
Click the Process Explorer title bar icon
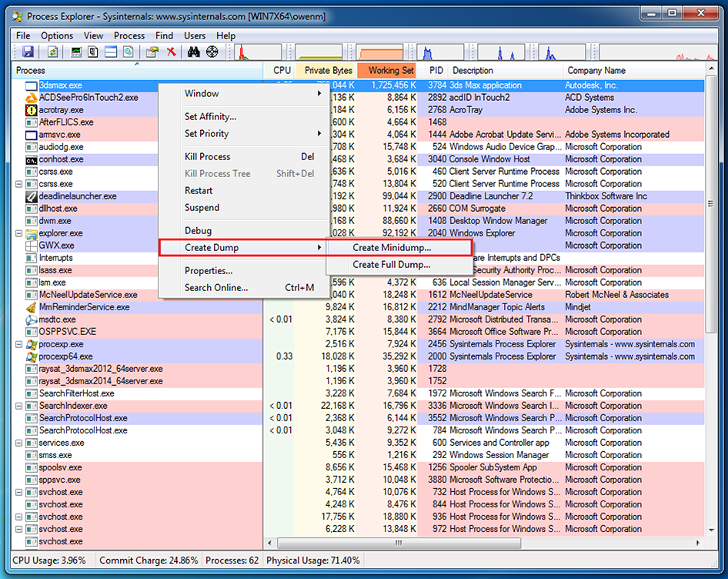pos(18,16)
